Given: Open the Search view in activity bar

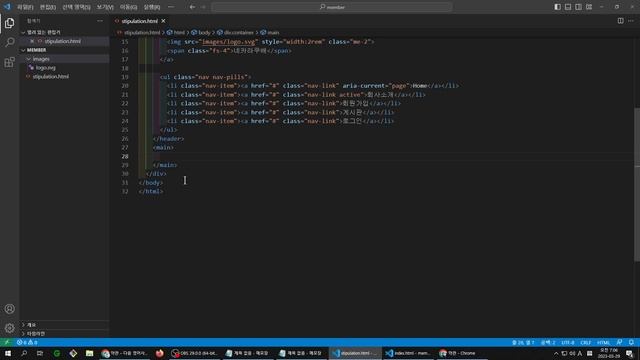Looking at the screenshot, I should [9, 42].
